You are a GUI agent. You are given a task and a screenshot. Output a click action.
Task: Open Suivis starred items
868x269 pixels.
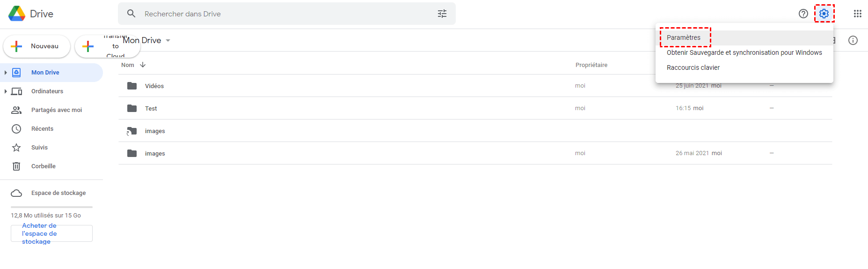click(x=39, y=148)
